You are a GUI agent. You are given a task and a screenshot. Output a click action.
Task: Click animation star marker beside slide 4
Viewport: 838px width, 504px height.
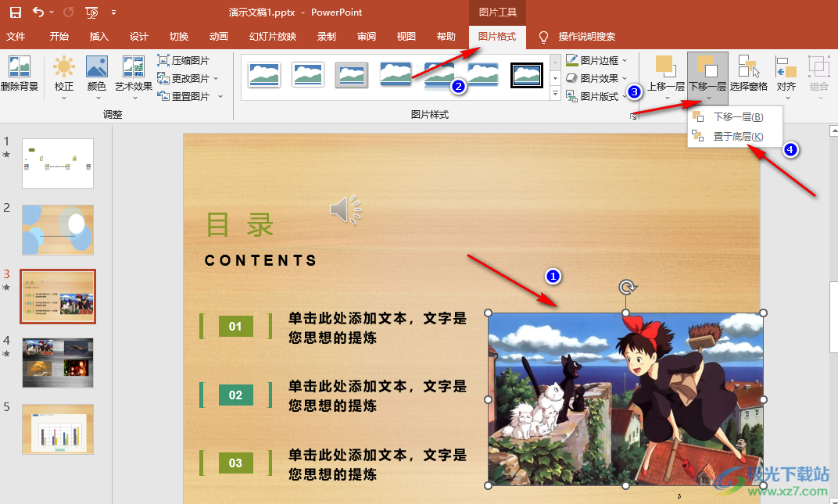click(x=6, y=353)
